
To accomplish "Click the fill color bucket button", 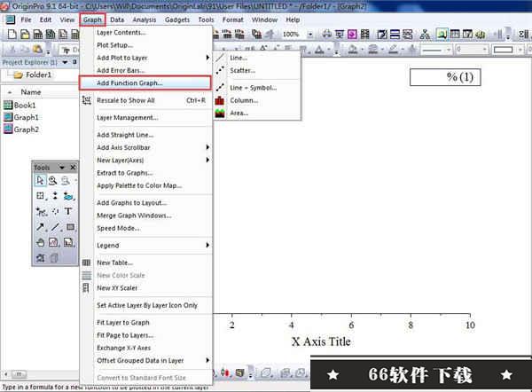I will coord(353,51).
